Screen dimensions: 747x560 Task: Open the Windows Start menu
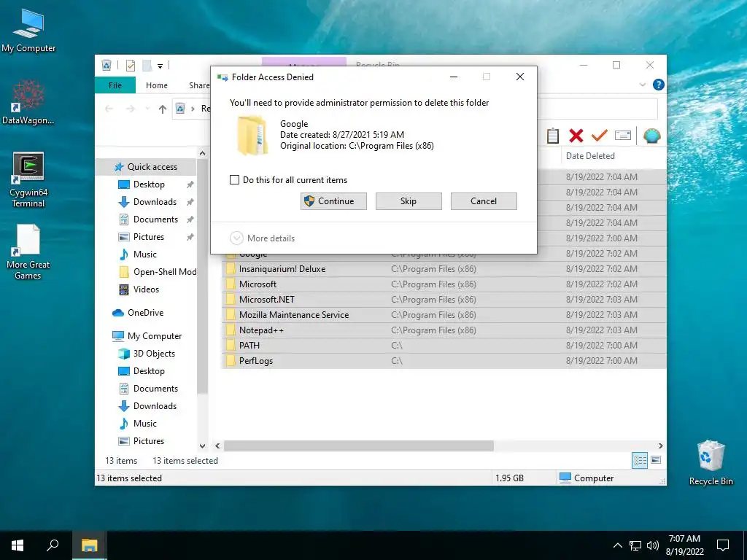tap(18, 545)
